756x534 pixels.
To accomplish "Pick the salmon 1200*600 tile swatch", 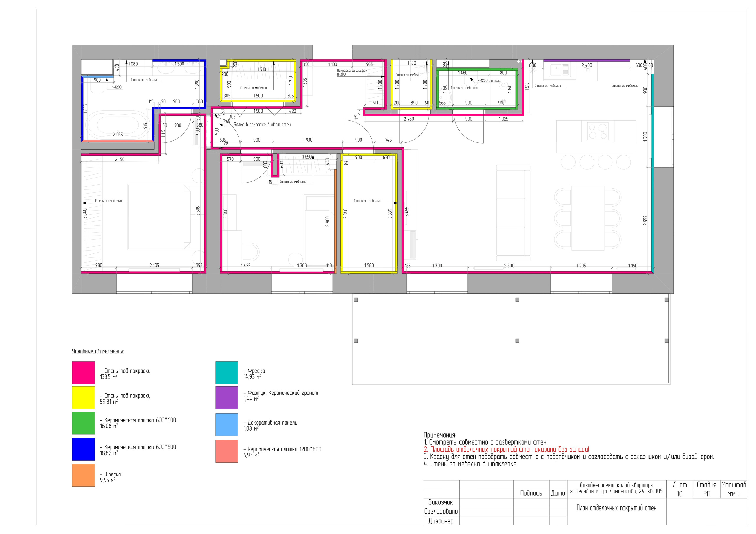I will (227, 451).
